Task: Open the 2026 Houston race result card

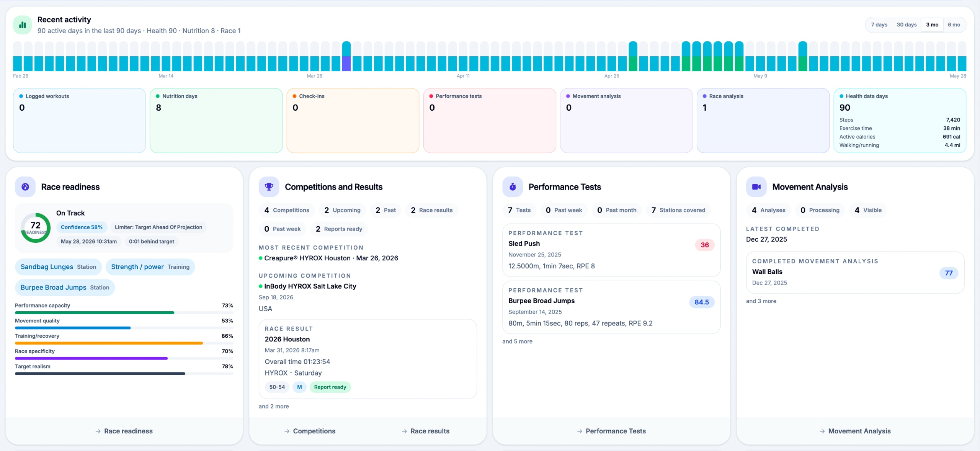Action: click(368, 359)
